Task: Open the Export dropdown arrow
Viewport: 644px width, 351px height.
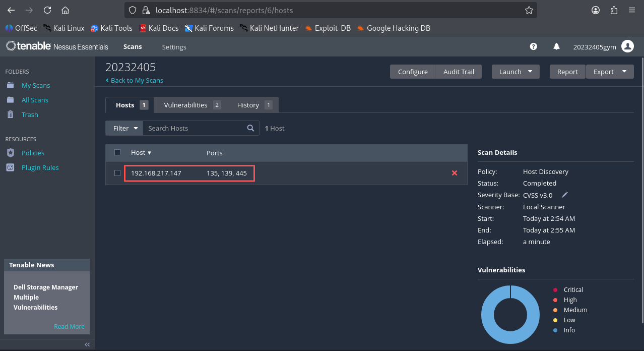Action: tap(624, 72)
